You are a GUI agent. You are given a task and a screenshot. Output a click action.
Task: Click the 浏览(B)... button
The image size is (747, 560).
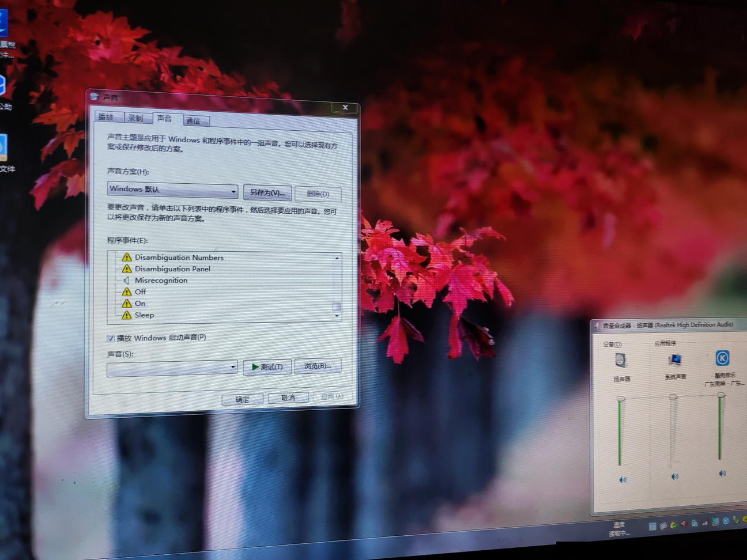318,366
